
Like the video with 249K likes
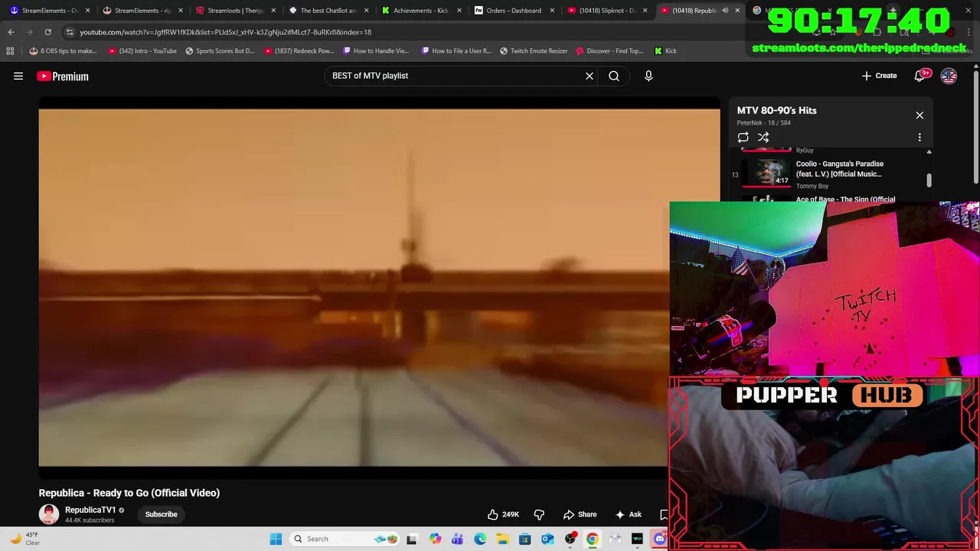pyautogui.click(x=503, y=514)
